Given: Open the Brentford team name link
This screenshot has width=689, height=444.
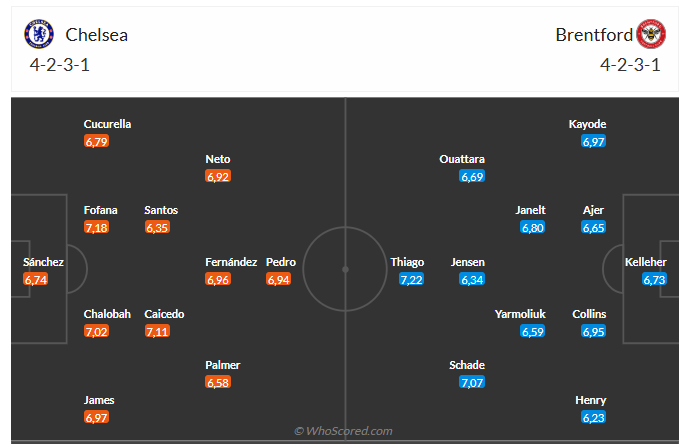Looking at the screenshot, I should pyautogui.click(x=594, y=35).
